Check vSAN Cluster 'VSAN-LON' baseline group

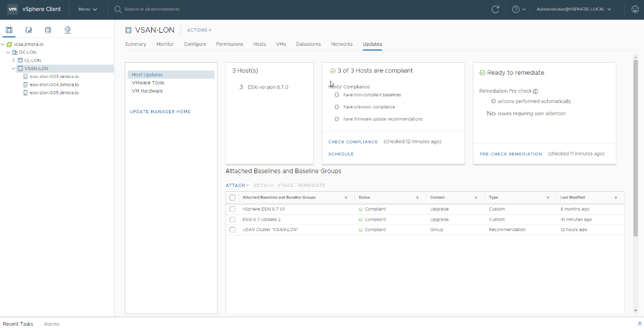pyautogui.click(x=232, y=230)
